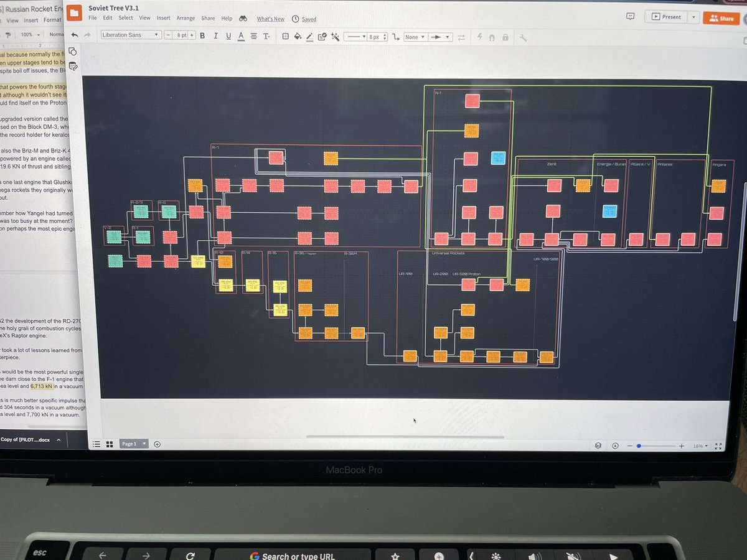Open the View menu in Lucidchart
The height and width of the screenshot is (560, 747).
144,18
